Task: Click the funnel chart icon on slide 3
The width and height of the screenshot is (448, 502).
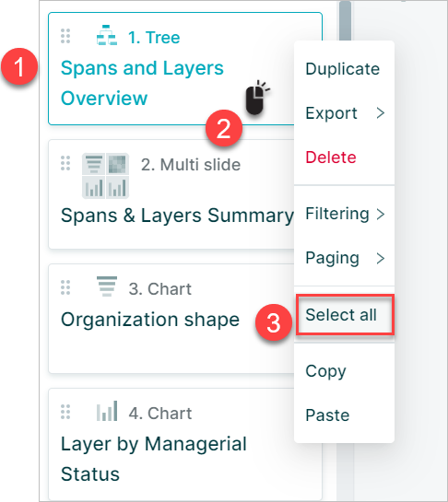Action: pos(107,286)
